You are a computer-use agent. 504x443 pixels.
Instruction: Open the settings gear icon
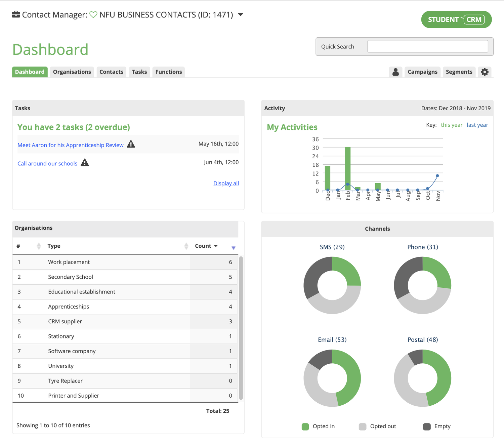point(485,72)
